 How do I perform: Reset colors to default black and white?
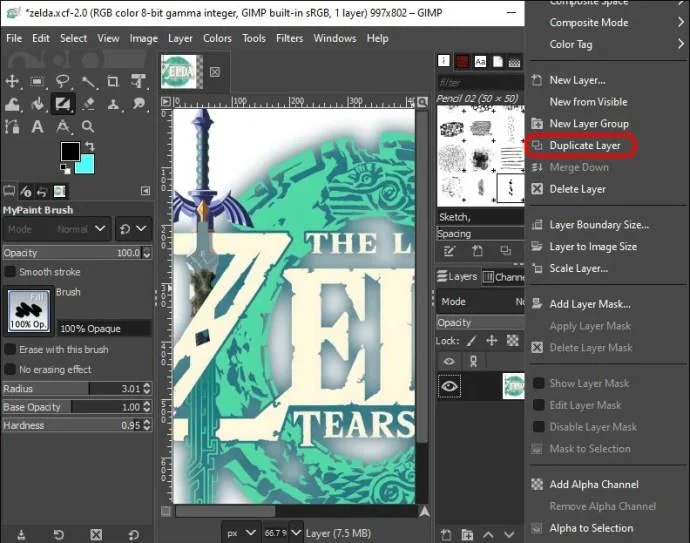point(65,169)
